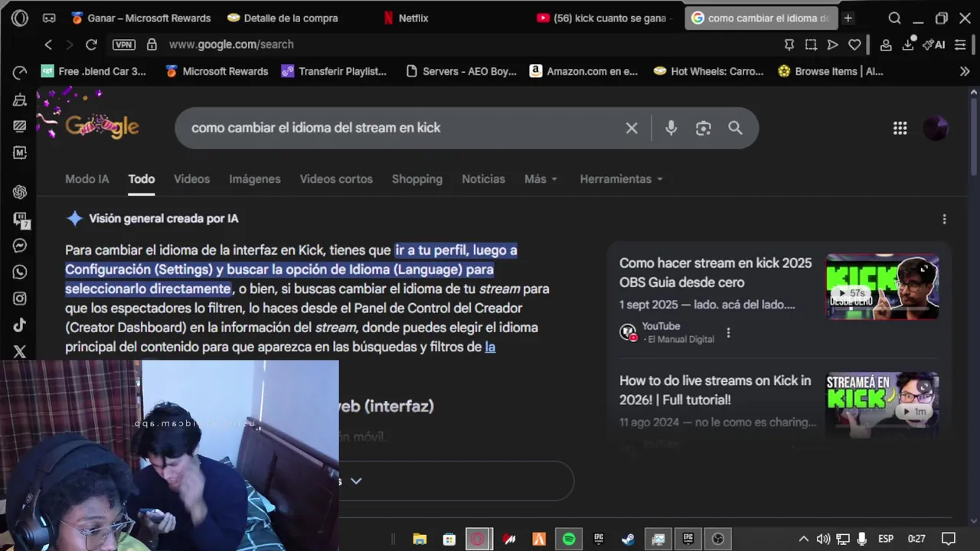Add page to bookmarks with heart icon

854,44
